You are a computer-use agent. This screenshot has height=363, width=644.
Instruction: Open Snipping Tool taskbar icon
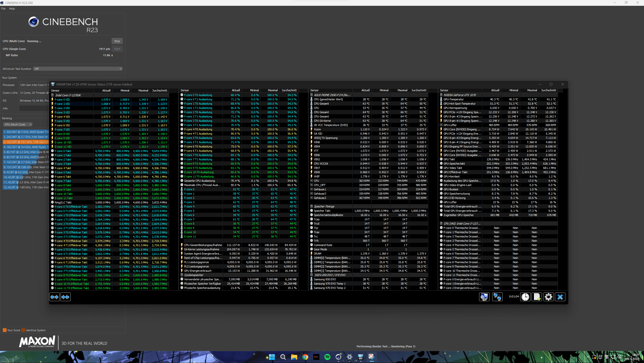(x=371, y=357)
